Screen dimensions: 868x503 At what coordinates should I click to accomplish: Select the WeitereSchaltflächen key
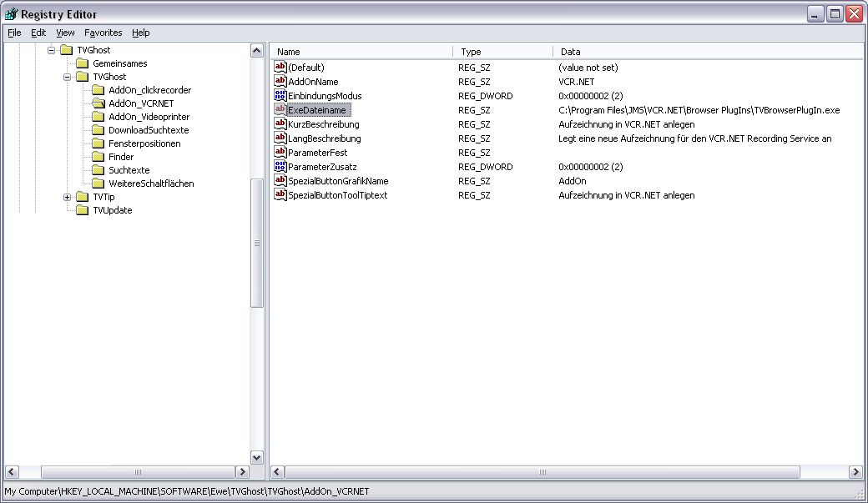click(x=150, y=184)
